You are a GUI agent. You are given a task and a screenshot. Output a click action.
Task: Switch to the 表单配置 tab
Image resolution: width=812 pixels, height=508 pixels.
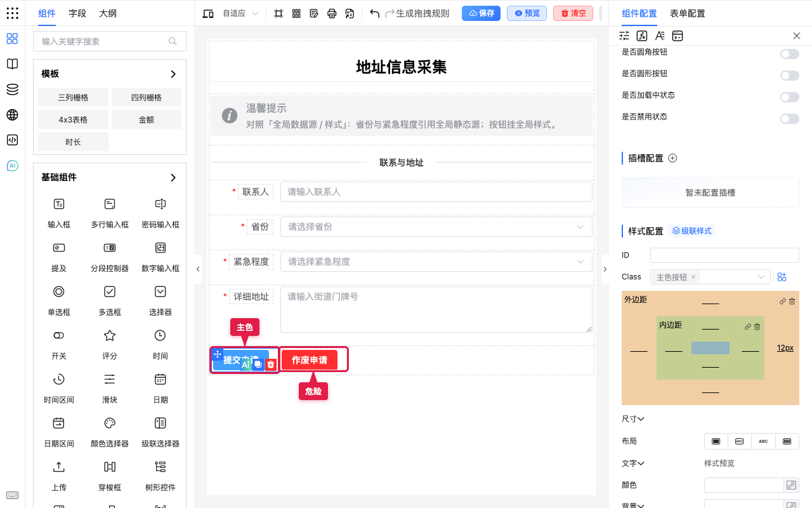click(688, 13)
